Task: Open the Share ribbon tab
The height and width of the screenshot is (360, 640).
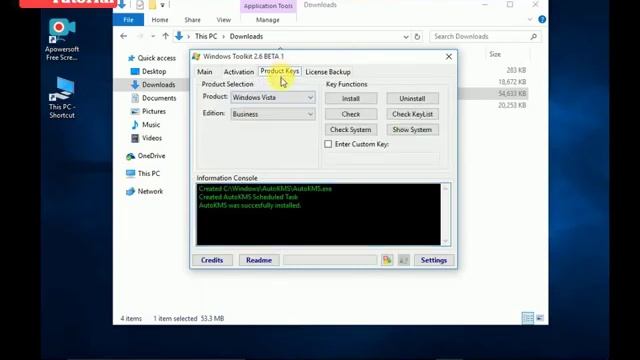Action: tap(192, 20)
